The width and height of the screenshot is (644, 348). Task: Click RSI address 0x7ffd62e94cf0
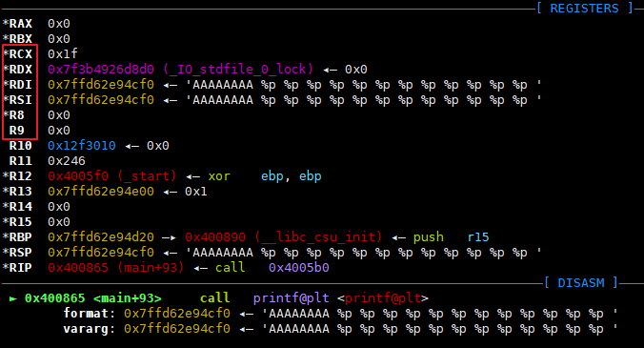[101, 100]
